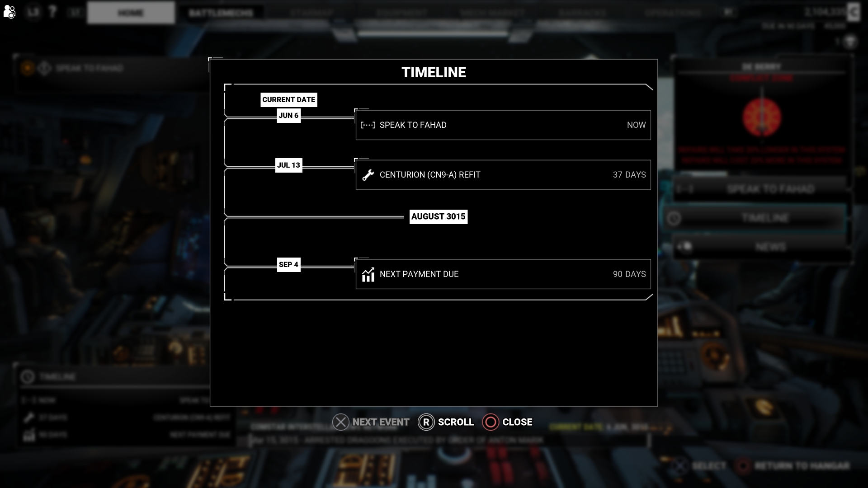This screenshot has width=868, height=488.
Task: Select the payment/finance icon on timeline
Action: (x=368, y=274)
